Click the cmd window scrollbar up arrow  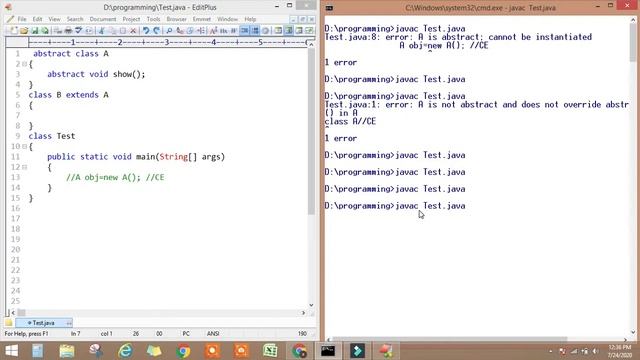pyautogui.click(x=633, y=20)
